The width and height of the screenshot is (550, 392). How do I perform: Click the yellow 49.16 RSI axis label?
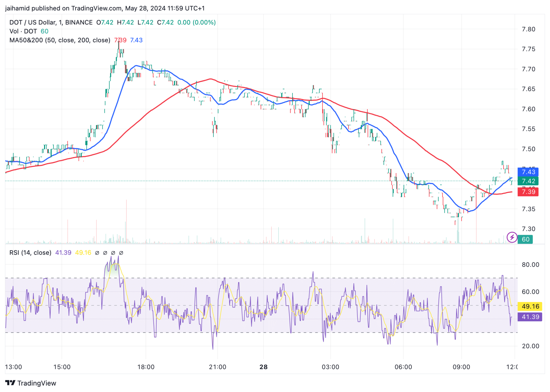(530, 306)
